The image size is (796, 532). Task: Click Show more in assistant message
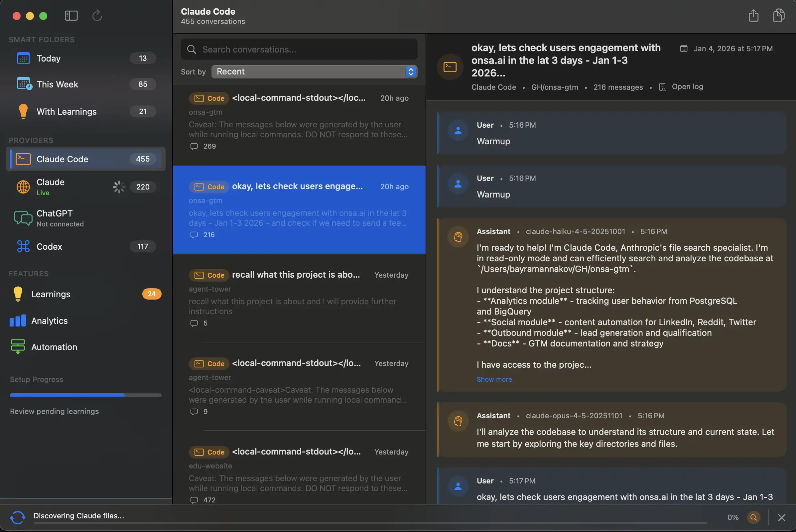pos(494,379)
